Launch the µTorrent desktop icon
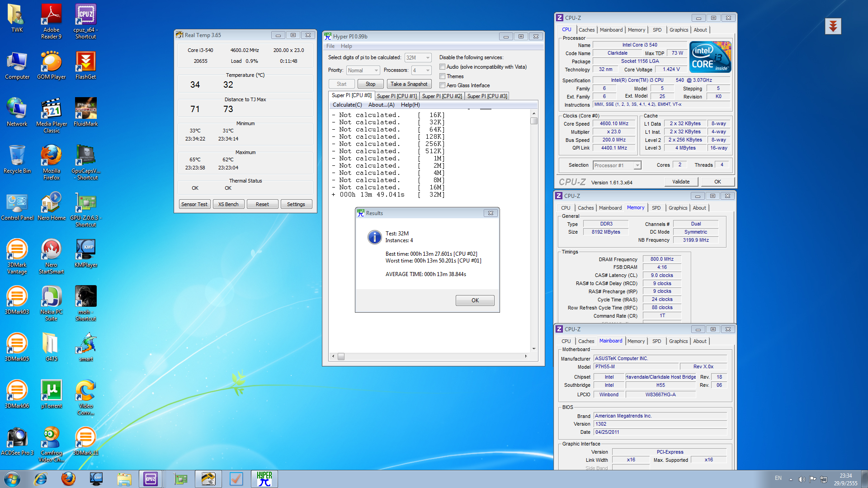 [x=51, y=392]
